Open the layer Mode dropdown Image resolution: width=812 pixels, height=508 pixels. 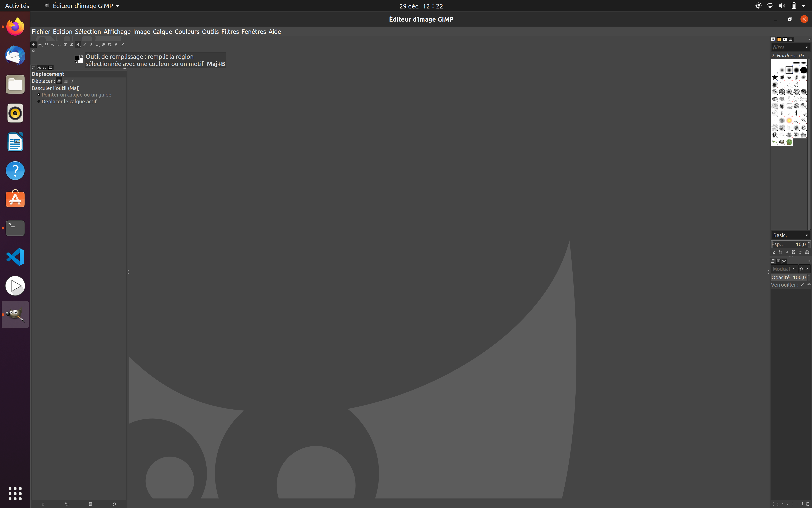click(x=785, y=269)
